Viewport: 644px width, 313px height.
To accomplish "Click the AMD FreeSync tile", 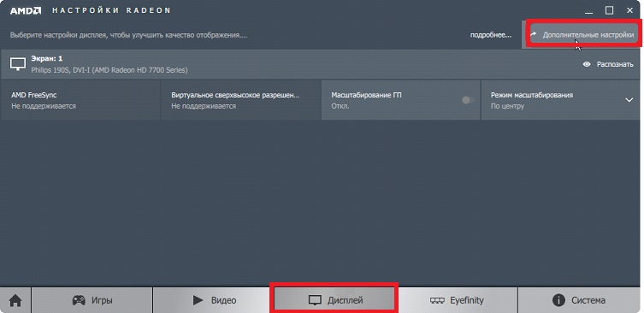I will [x=80, y=100].
